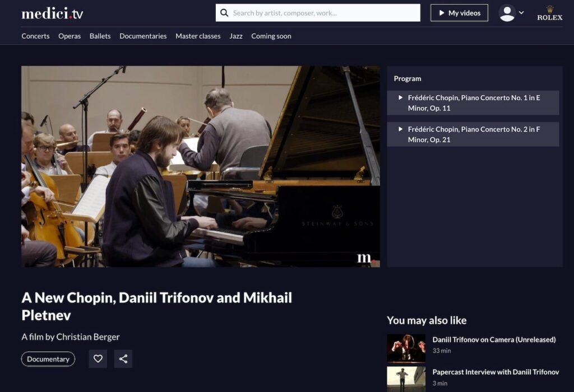Viewport: 574px width, 392px height.
Task: Click the medici.tv logo
Action: point(52,13)
